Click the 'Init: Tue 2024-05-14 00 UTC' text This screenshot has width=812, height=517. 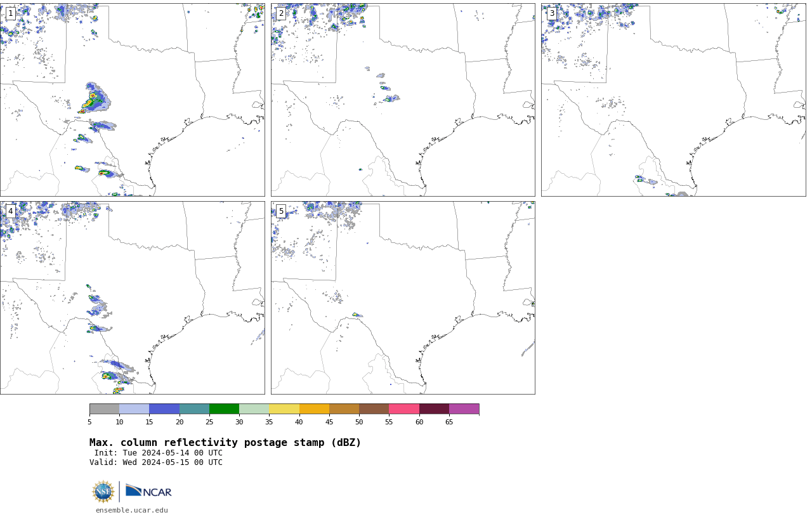(159, 453)
